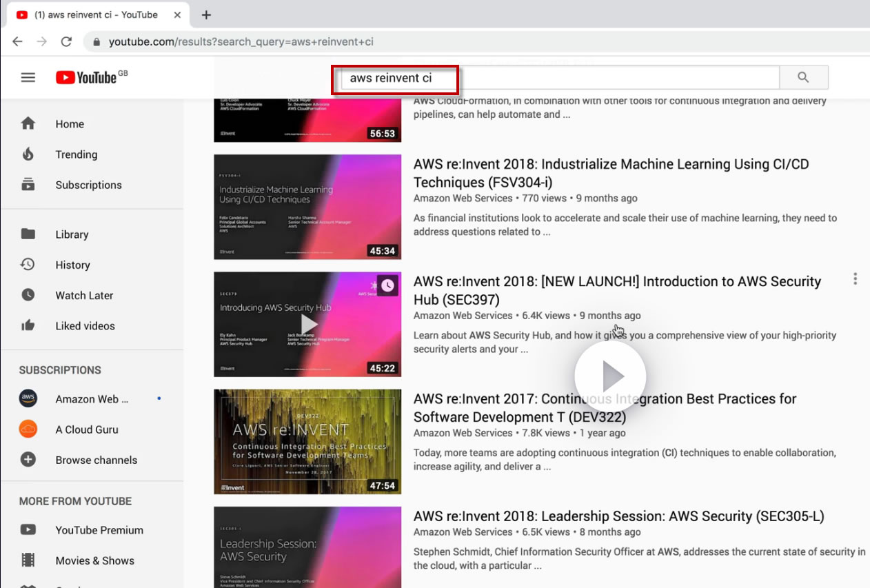Click Amazon Web Services channel under FSV304-i video
This screenshot has width=870, height=588.
tap(463, 199)
